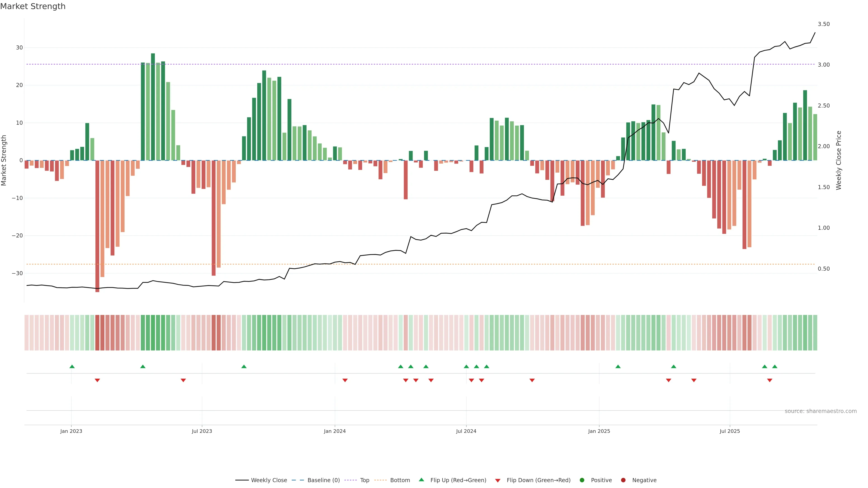The image size is (868, 488).
Task: Click the source: sharemaestro.com text
Action: click(821, 411)
